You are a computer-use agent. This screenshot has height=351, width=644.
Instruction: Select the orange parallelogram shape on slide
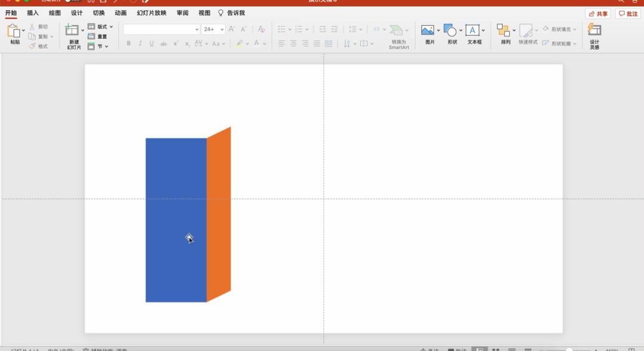click(219, 215)
